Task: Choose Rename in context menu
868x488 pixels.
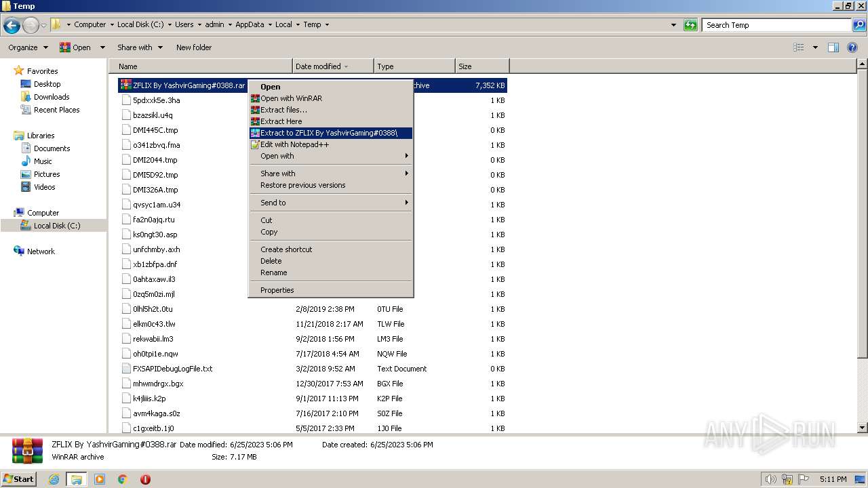Action: coord(331,272)
